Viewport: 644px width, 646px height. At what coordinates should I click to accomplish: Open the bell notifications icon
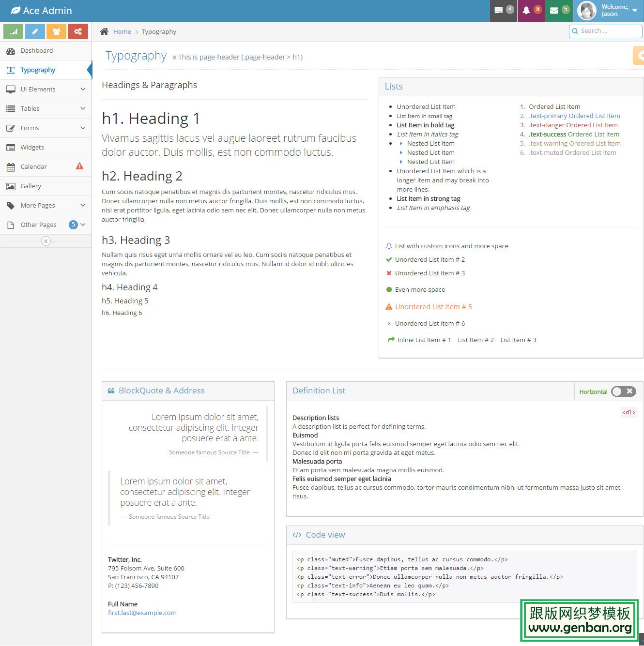coord(531,10)
